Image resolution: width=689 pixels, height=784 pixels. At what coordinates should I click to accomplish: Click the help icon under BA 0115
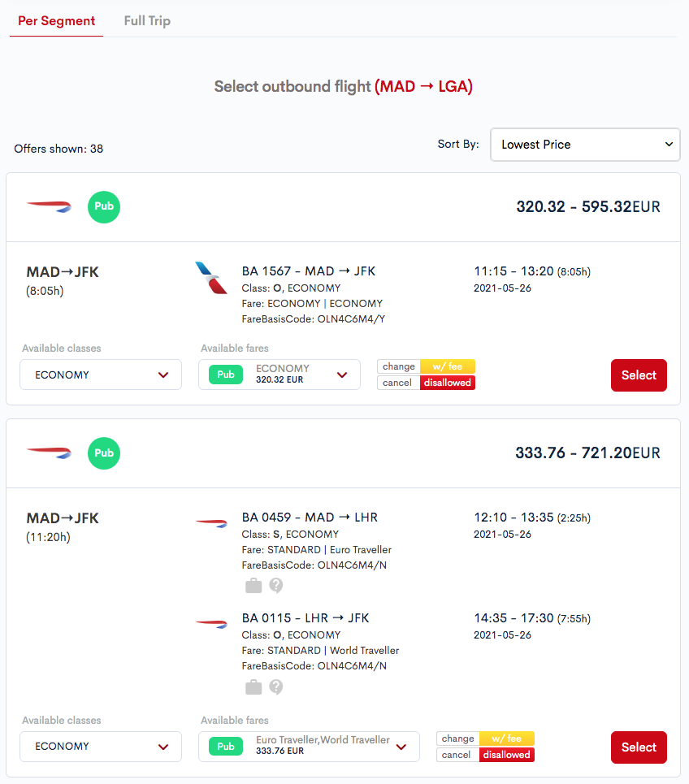pyautogui.click(x=276, y=687)
